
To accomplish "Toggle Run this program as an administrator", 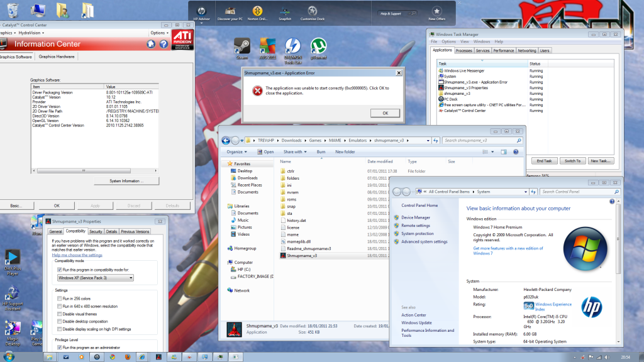I will (x=60, y=348).
